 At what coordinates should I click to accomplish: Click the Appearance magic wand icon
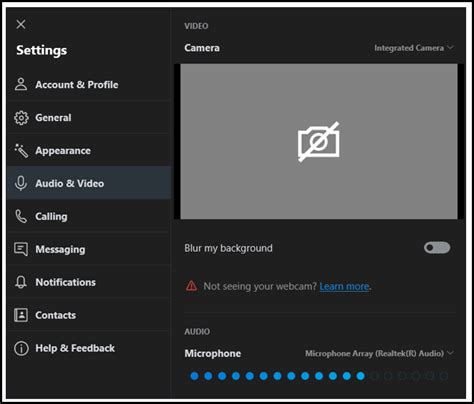21,151
